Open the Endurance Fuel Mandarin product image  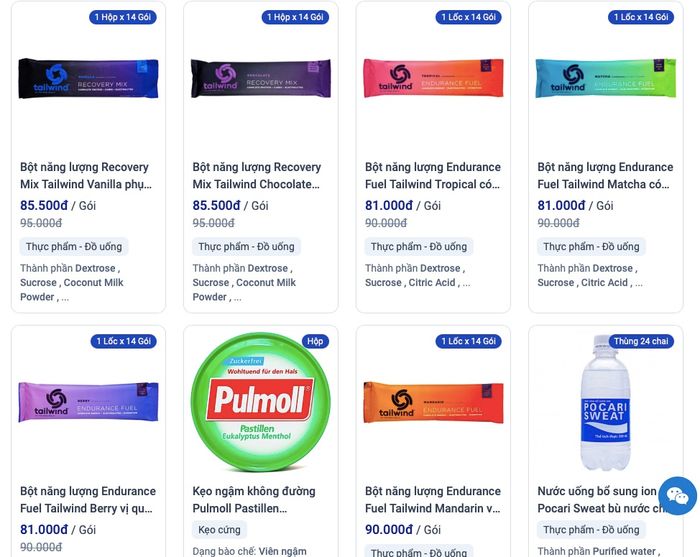click(x=433, y=402)
